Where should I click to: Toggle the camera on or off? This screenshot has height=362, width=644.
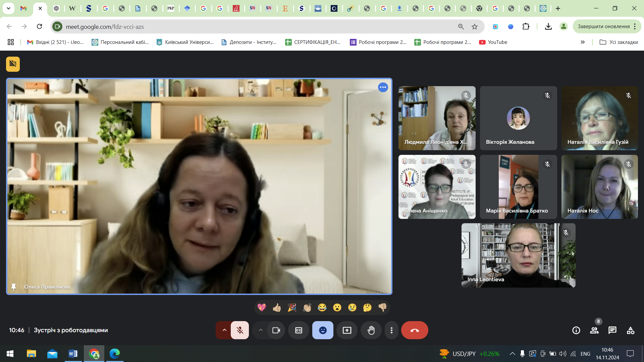click(276, 330)
